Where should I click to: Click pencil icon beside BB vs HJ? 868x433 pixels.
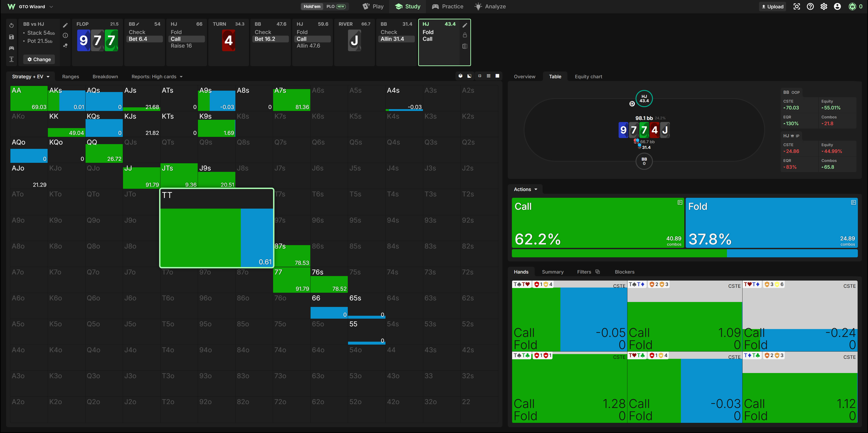[65, 25]
